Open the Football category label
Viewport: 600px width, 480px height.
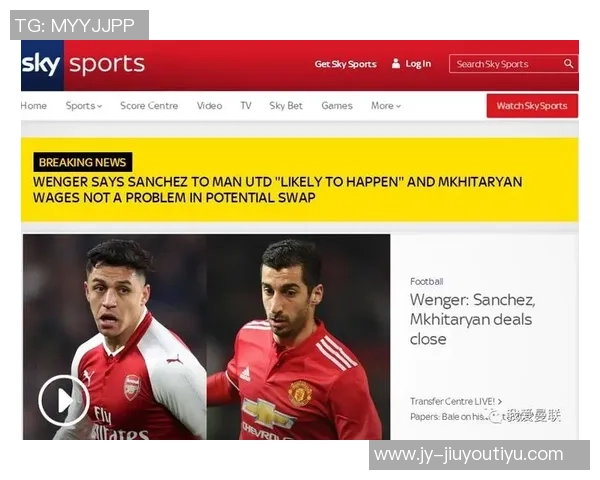click(427, 282)
